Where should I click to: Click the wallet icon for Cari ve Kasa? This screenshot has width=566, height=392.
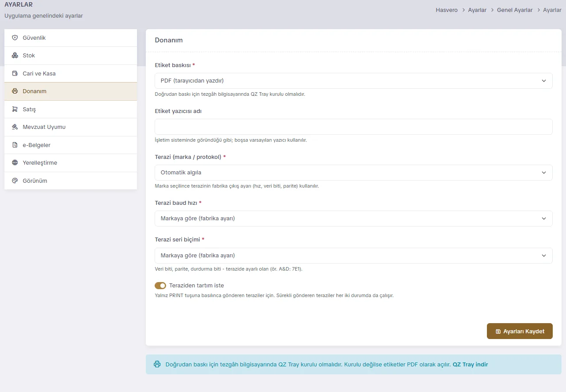15,74
